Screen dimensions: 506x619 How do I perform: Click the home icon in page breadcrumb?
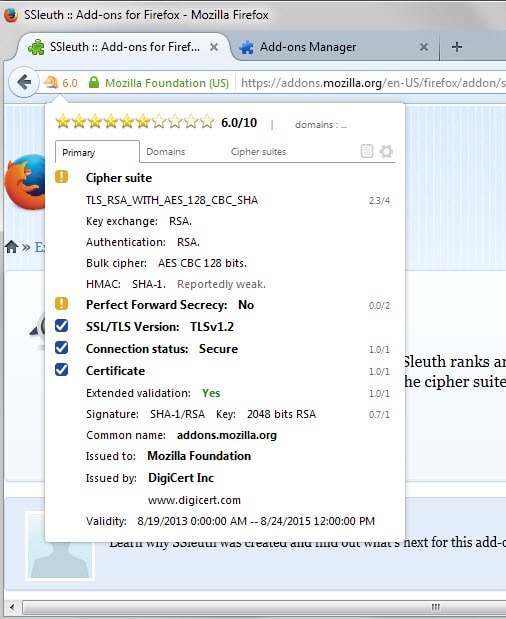click(x=11, y=247)
